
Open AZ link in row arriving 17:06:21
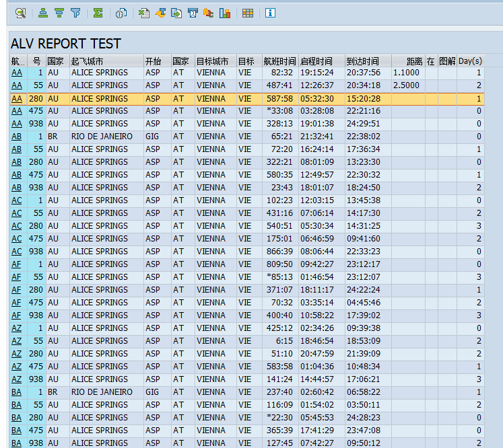point(16,379)
